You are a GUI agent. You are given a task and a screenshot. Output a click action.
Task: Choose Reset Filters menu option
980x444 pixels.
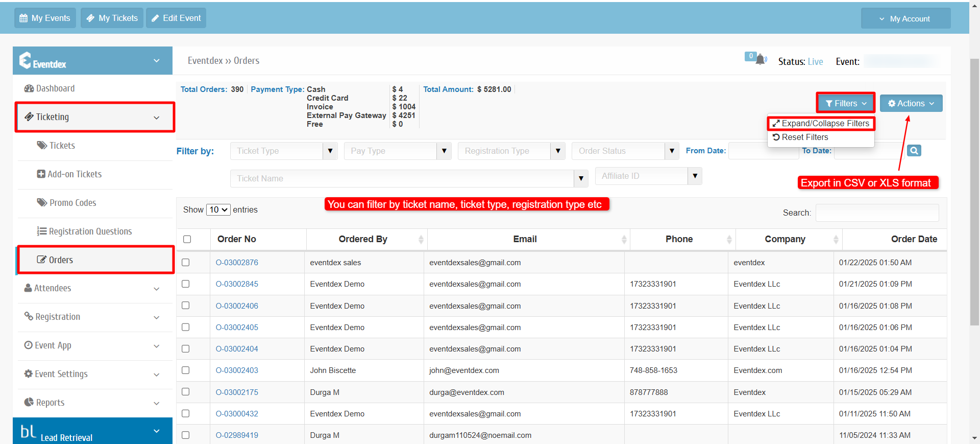tap(800, 137)
